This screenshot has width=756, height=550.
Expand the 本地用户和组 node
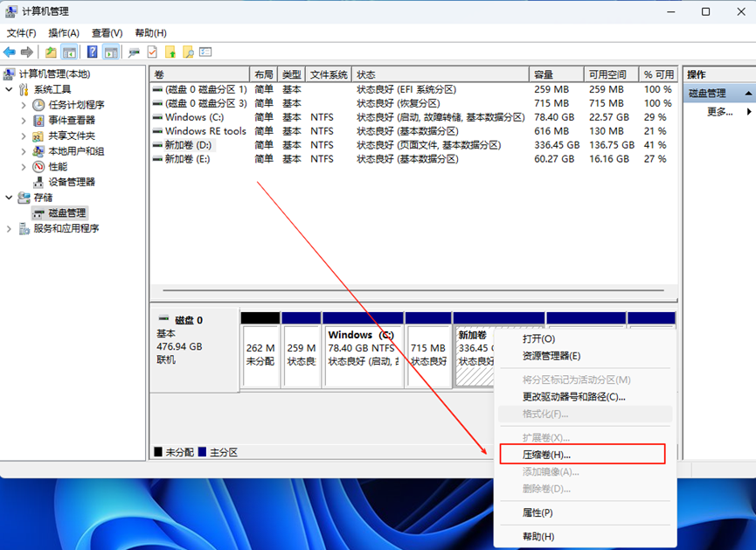point(24,151)
